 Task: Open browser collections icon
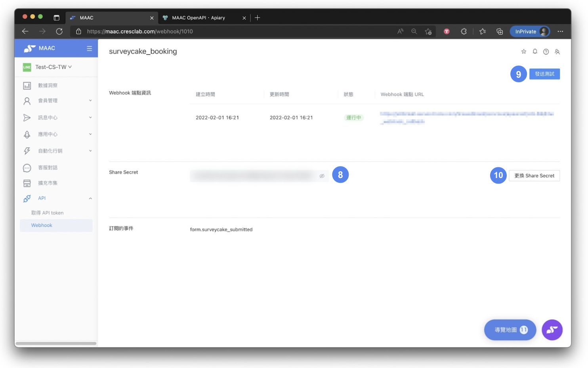[500, 31]
